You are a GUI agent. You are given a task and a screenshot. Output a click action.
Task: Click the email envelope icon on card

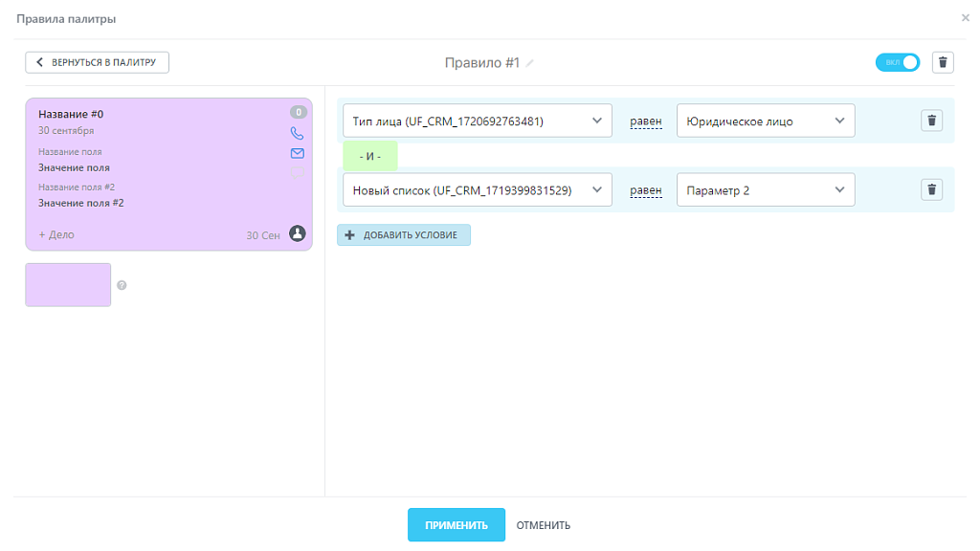(x=297, y=153)
